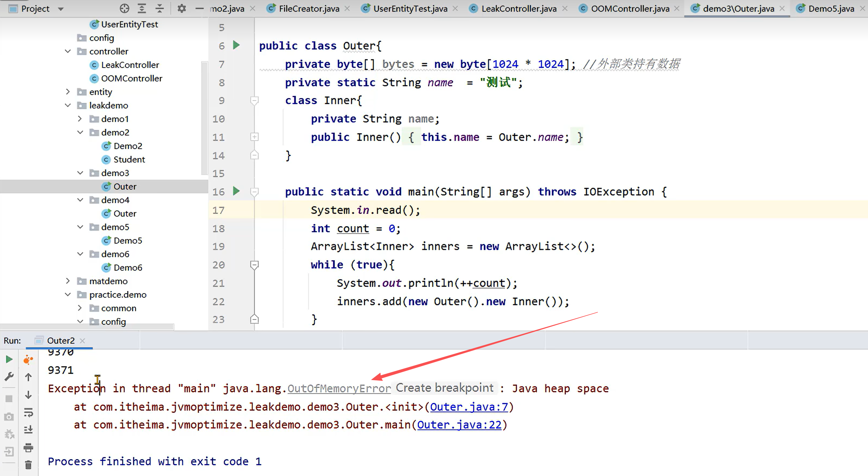Click the Collapse All icon in Project toolbar

coord(159,8)
